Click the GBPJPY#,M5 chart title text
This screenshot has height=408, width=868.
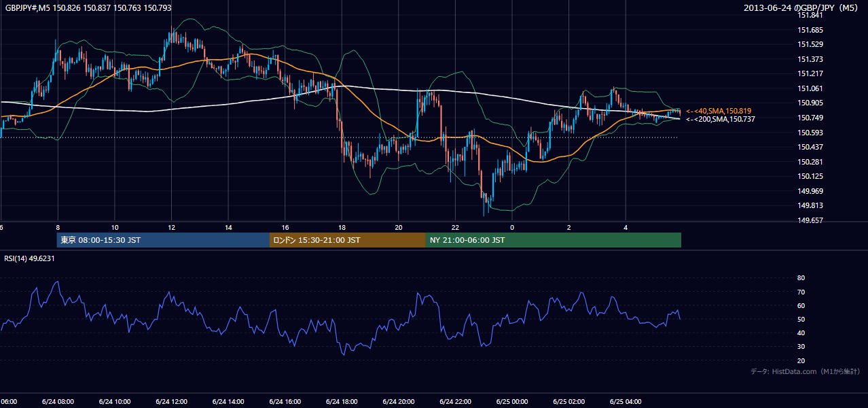[x=88, y=8]
